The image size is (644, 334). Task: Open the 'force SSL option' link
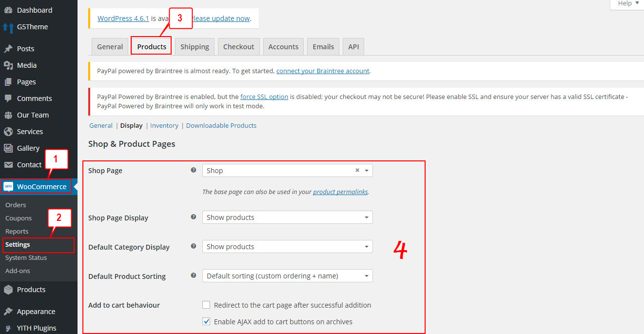pyautogui.click(x=264, y=97)
